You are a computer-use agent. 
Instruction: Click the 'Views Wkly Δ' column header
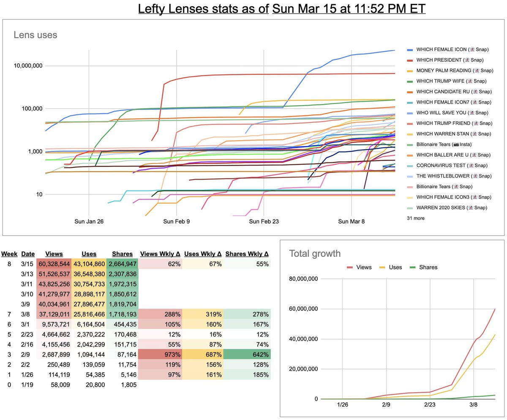point(161,254)
